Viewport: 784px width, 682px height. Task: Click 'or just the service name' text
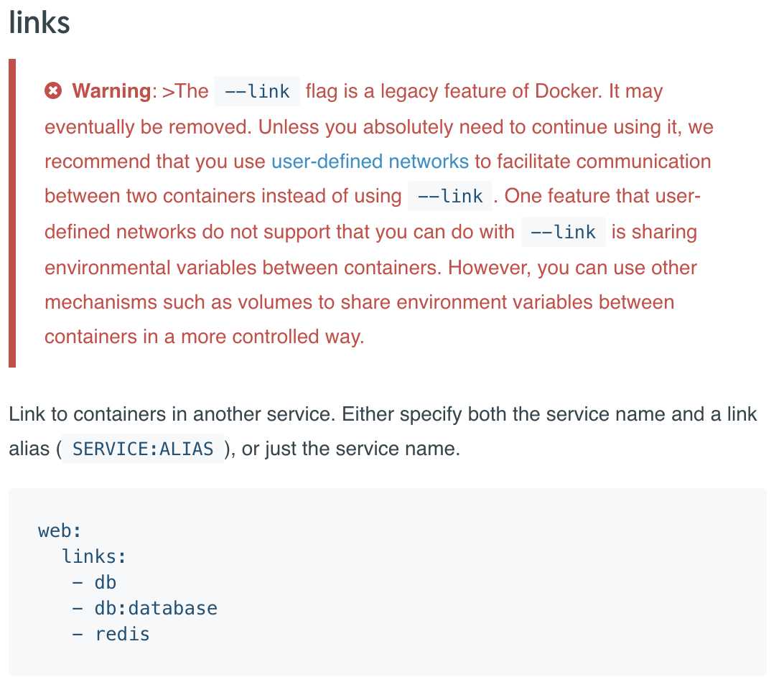(x=350, y=449)
